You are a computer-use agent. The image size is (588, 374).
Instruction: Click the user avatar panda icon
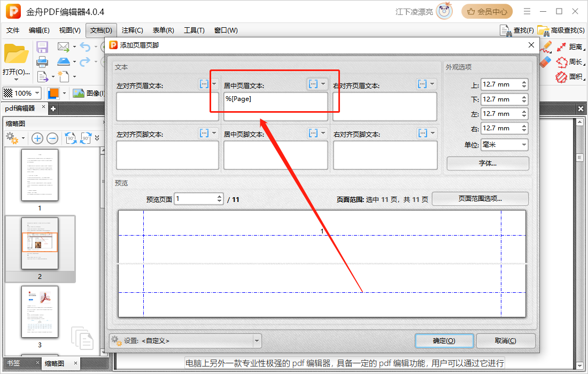click(x=445, y=11)
